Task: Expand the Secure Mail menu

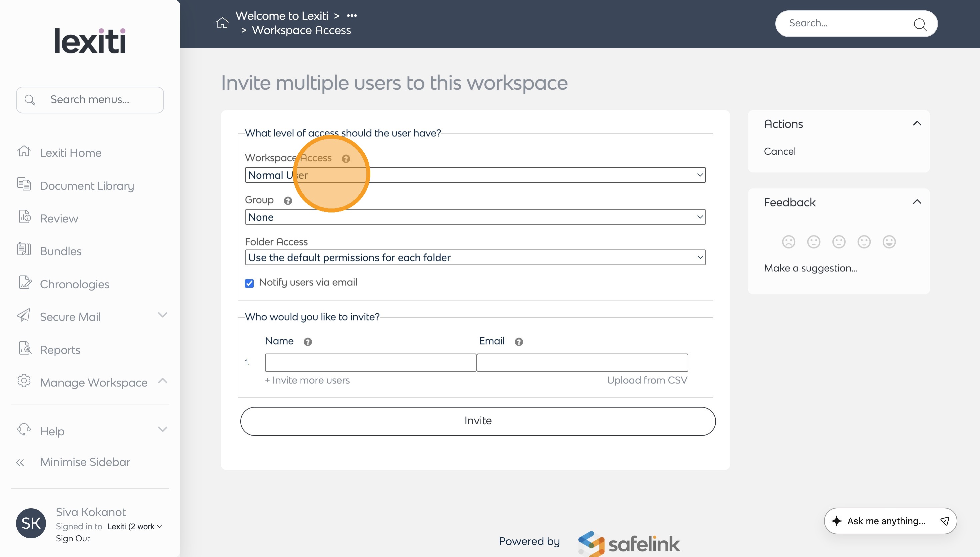Action: (162, 315)
